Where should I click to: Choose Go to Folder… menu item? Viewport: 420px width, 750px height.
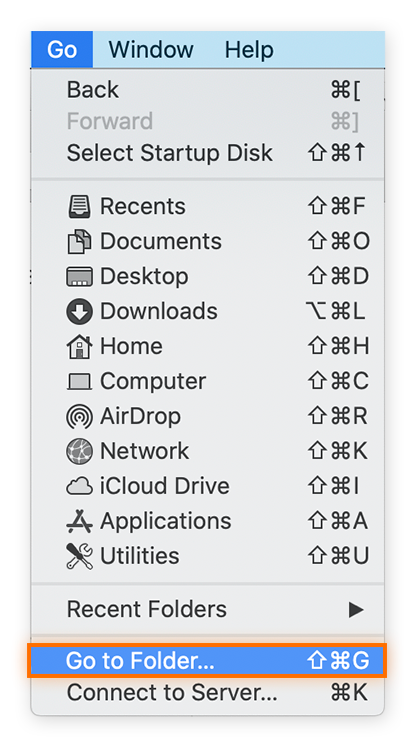tap(207, 661)
